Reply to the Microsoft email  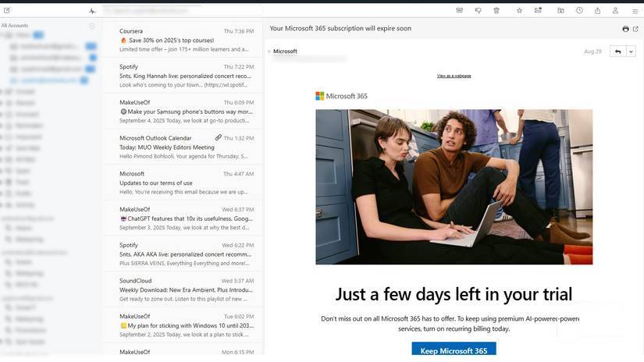[x=617, y=51]
